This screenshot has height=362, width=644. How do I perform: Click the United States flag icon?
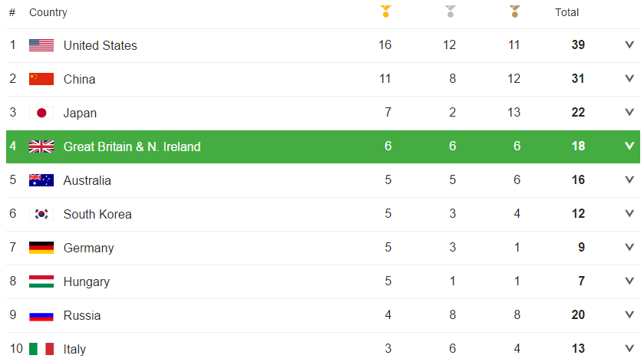pos(41,45)
